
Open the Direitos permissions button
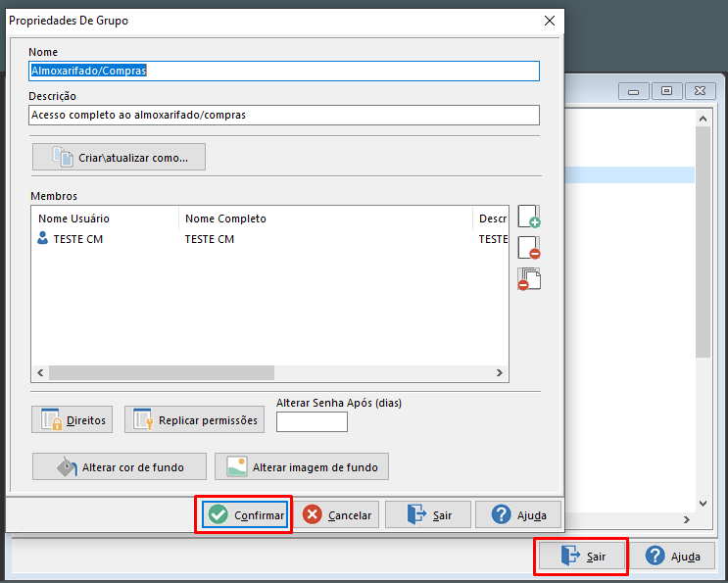pyautogui.click(x=72, y=419)
